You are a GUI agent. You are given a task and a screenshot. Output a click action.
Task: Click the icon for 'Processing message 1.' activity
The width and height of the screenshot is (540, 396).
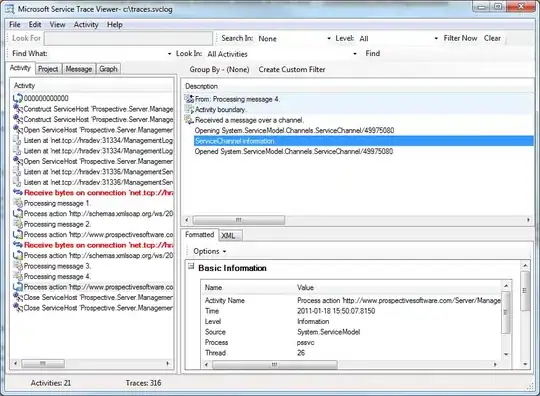[x=17, y=203]
